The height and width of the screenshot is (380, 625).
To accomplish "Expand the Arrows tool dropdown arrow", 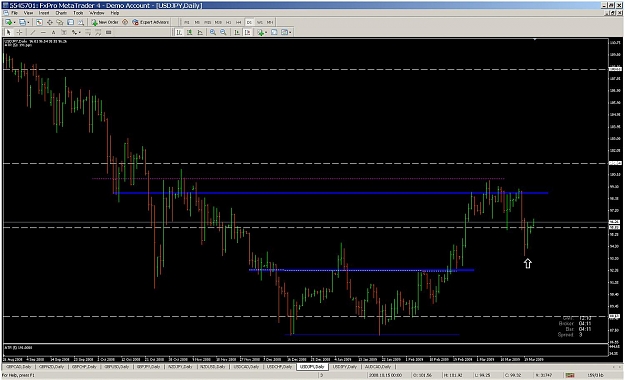I will click(79, 33).
